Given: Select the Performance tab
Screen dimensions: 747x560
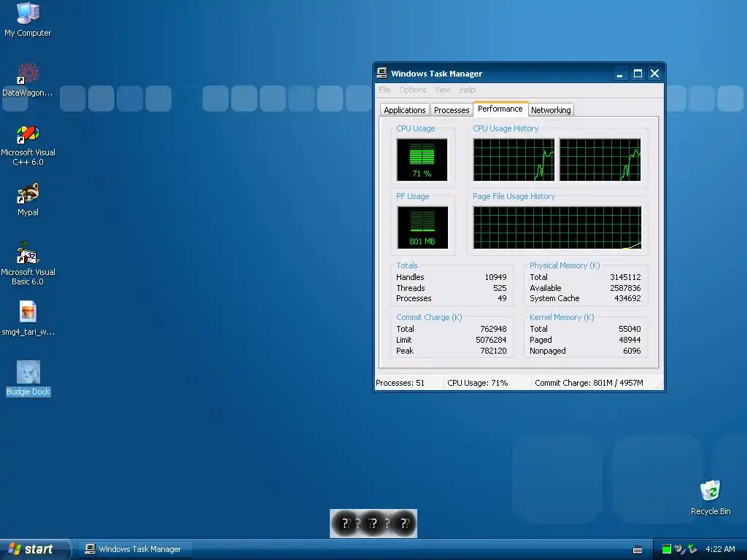Looking at the screenshot, I should click(500, 109).
